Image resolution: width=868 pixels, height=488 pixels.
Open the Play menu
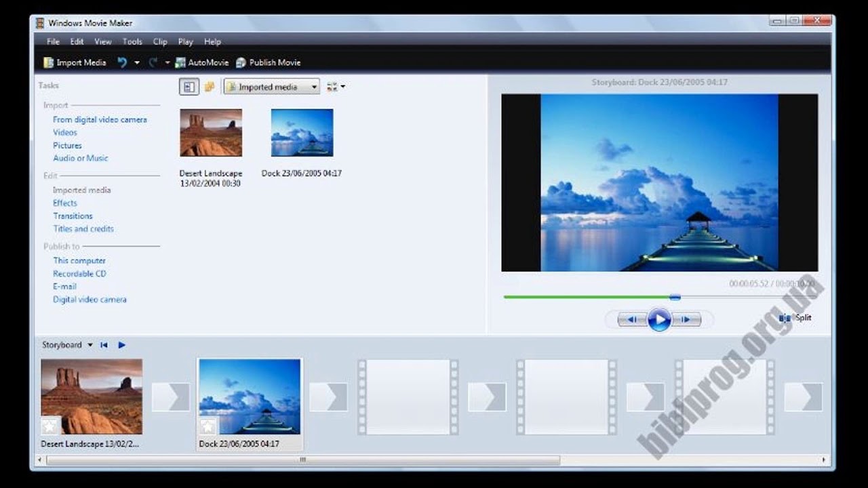coord(185,41)
